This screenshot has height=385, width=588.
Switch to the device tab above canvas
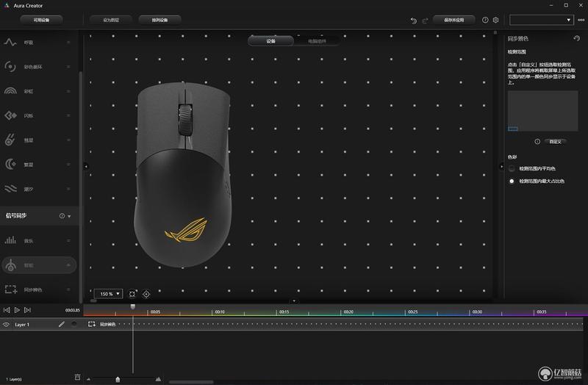click(270, 41)
